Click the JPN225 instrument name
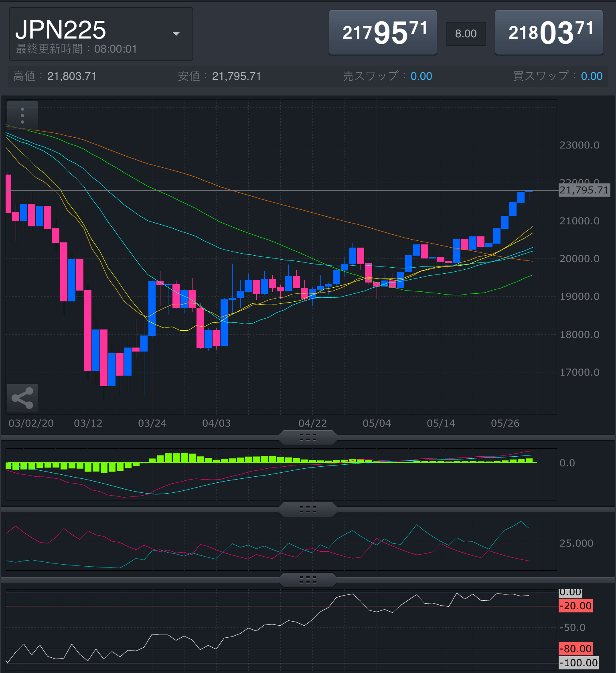Screen dimensions: 616x673 [61, 30]
